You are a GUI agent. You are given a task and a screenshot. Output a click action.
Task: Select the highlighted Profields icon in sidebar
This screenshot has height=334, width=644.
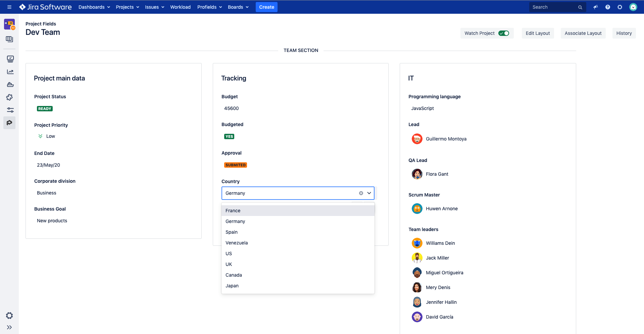10,123
